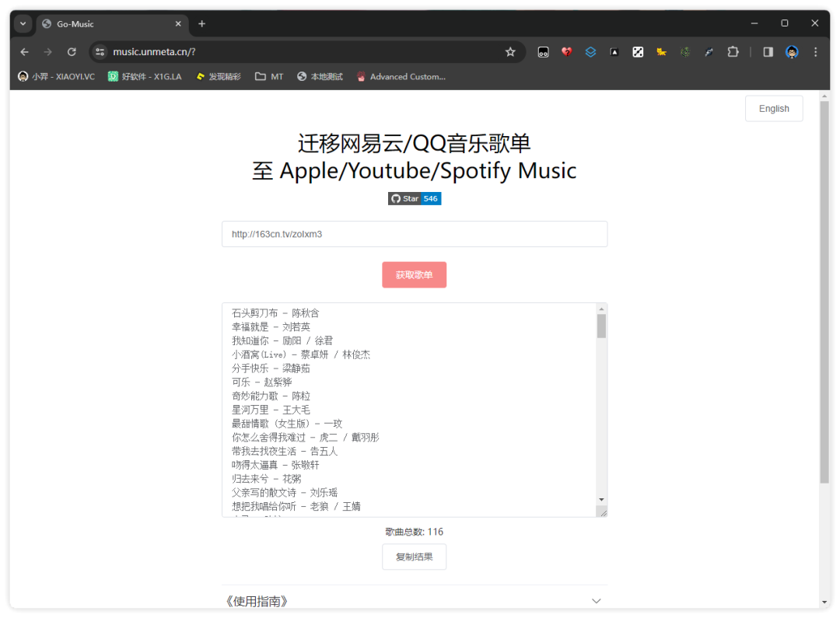Open a new browser tab

coord(202,24)
